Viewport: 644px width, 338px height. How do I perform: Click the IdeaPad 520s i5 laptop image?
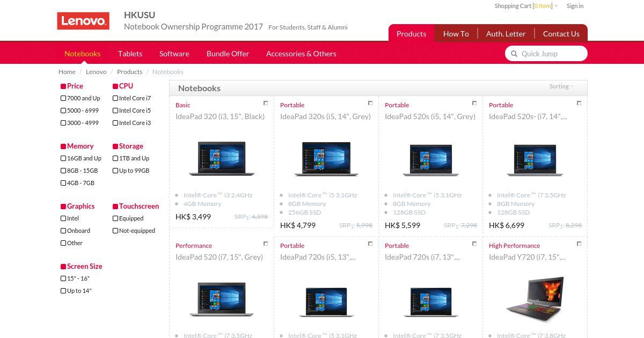tap(431, 160)
